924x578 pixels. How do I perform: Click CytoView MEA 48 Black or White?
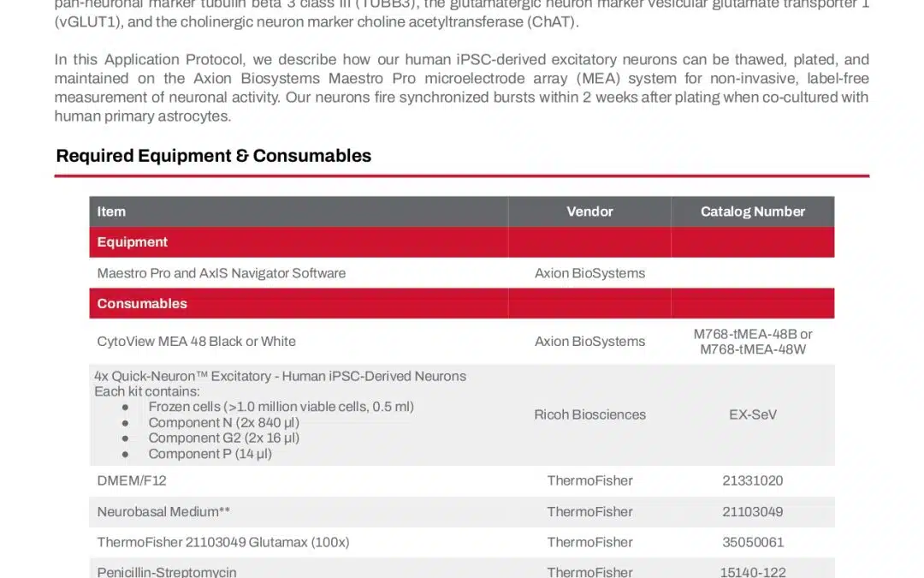coord(196,341)
